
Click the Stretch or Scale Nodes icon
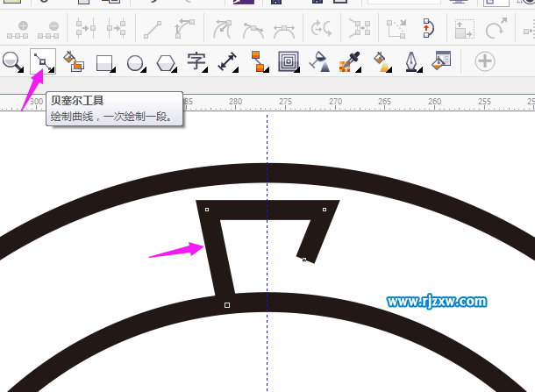pyautogui.click(x=465, y=29)
